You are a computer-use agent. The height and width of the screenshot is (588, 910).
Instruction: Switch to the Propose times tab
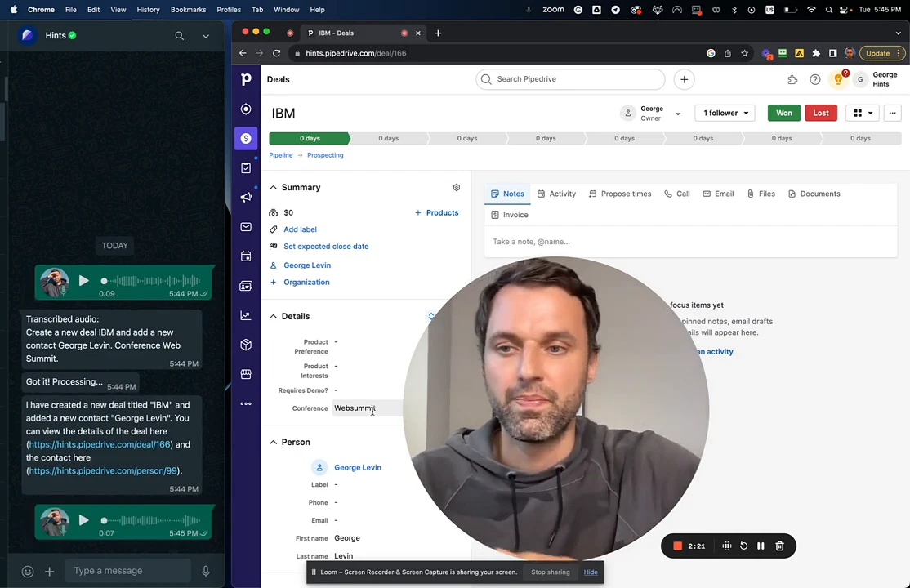620,194
